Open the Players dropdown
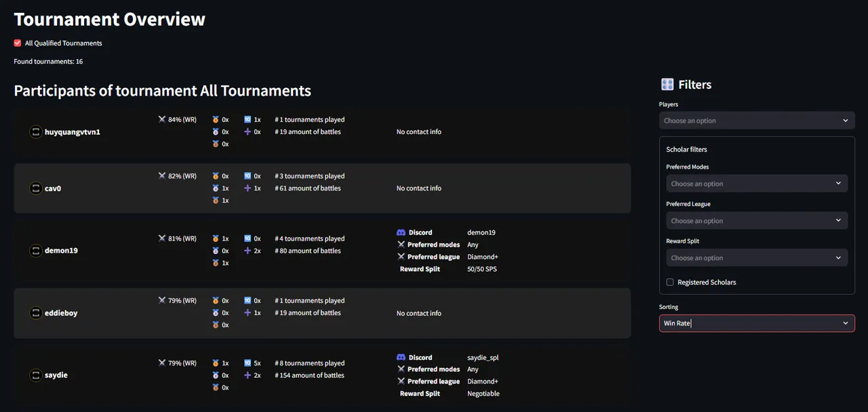 757,121
